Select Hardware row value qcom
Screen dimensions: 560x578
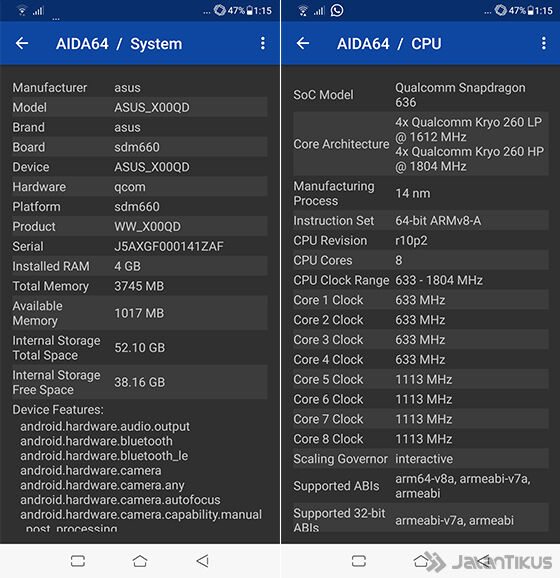pyautogui.click(x=130, y=187)
